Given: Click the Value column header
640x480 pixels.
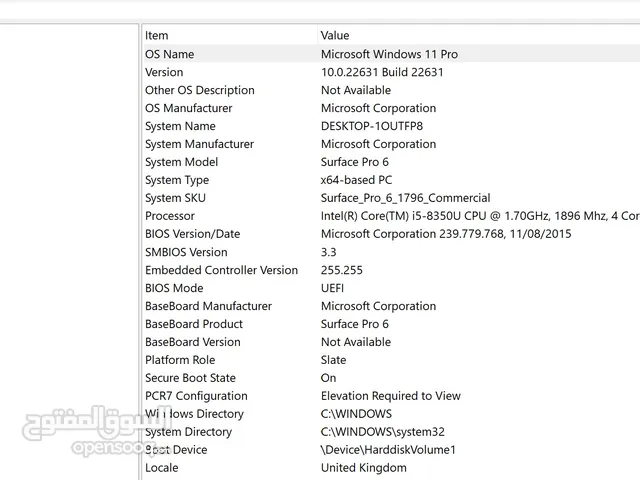Looking at the screenshot, I should tap(335, 36).
